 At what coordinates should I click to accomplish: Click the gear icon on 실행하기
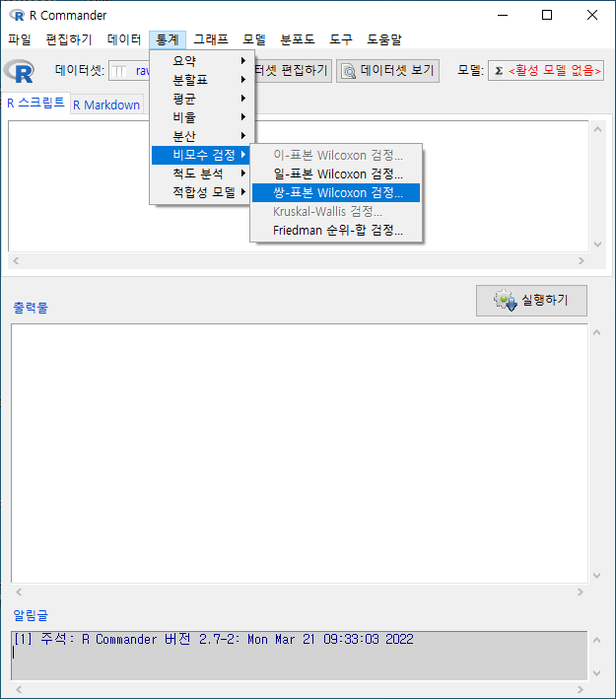pyautogui.click(x=506, y=301)
